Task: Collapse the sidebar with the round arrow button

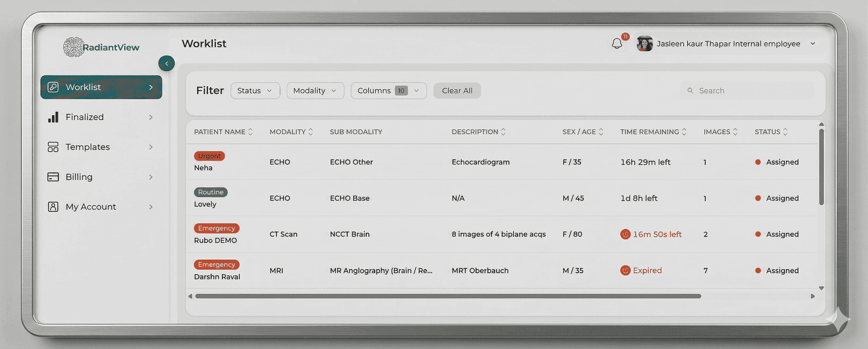Action: tap(166, 64)
